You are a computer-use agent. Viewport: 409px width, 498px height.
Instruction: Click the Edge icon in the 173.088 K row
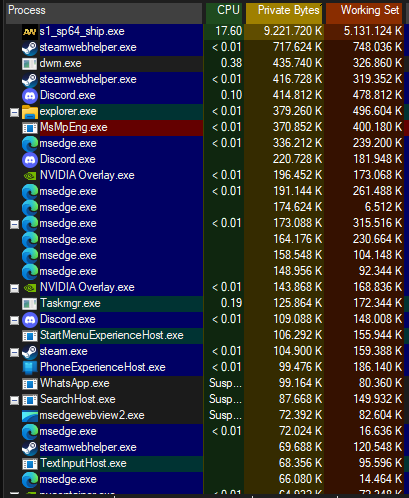[30, 223]
